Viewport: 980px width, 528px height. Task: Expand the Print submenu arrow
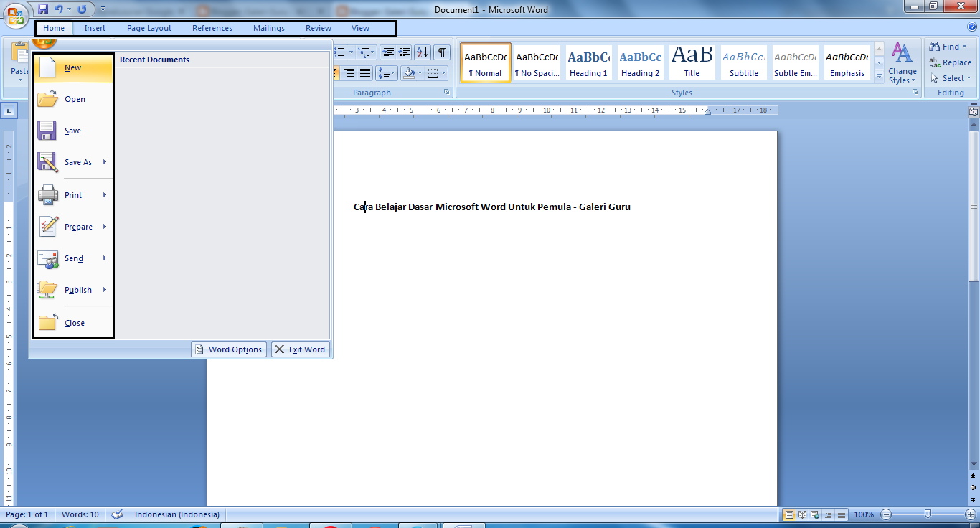[x=105, y=195]
